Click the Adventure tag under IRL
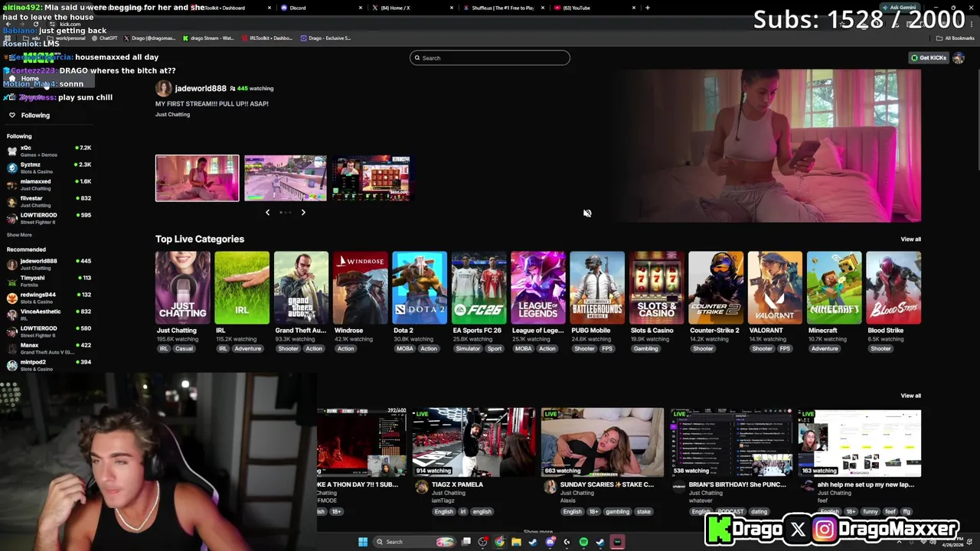The image size is (980, 551). click(x=247, y=349)
